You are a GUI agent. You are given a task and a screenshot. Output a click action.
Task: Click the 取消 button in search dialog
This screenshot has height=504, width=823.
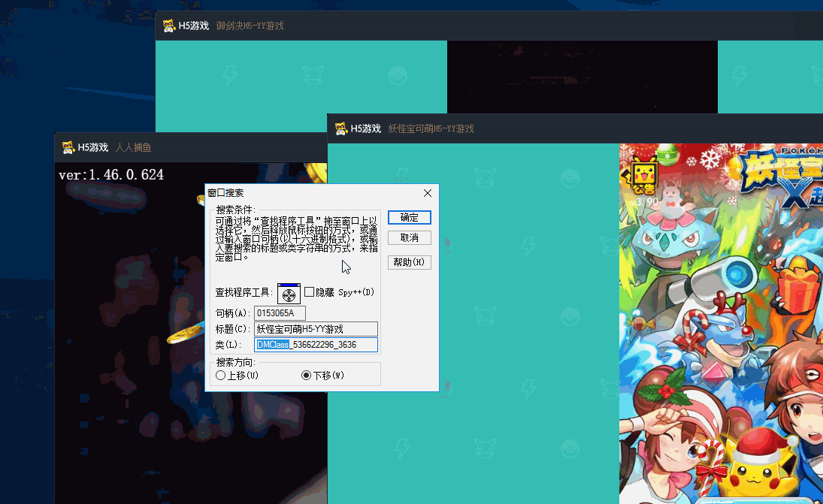click(409, 237)
